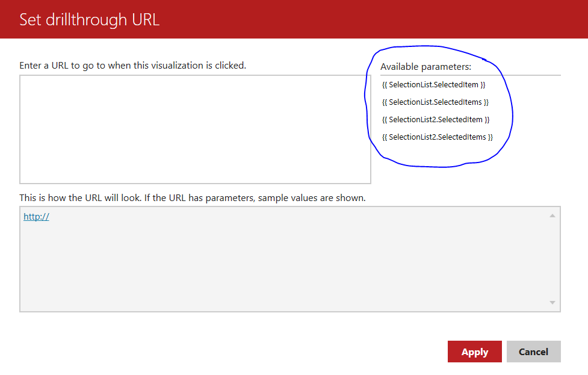
Task: Apply the drillthrough URL
Action: pos(474,352)
